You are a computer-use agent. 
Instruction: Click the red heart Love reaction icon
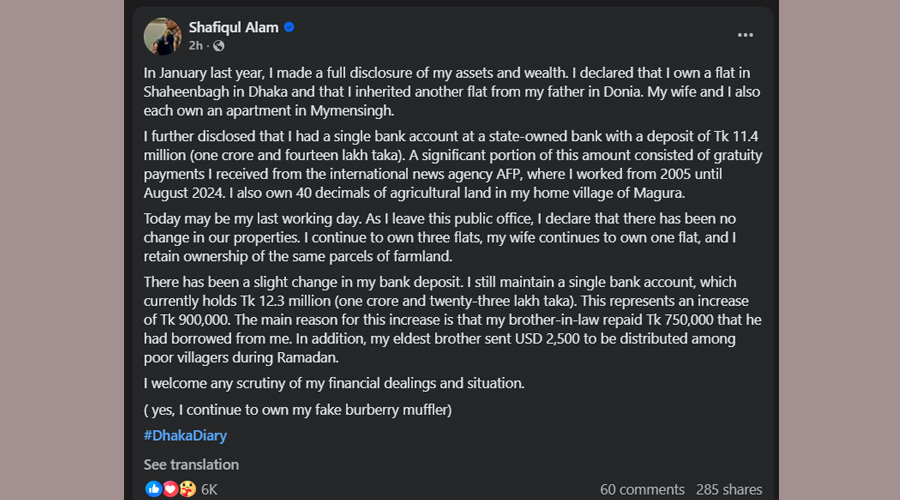click(169, 489)
